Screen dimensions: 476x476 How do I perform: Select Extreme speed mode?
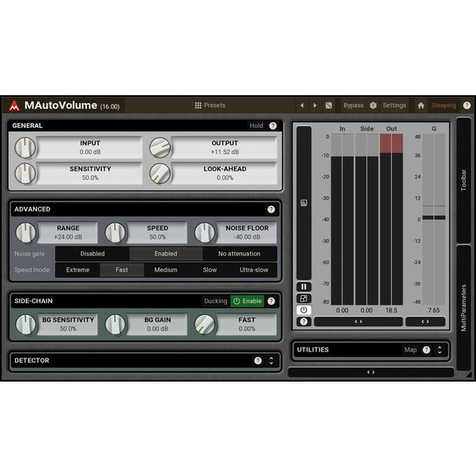(78, 270)
